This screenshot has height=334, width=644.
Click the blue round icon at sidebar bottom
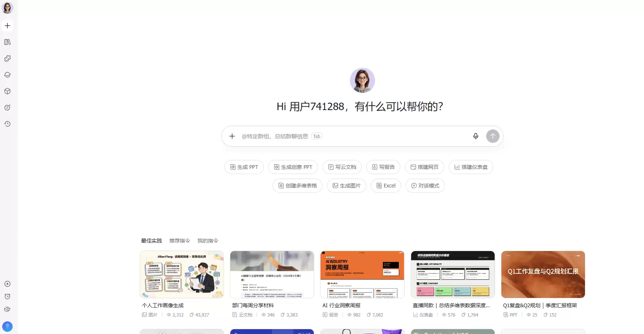7,327
